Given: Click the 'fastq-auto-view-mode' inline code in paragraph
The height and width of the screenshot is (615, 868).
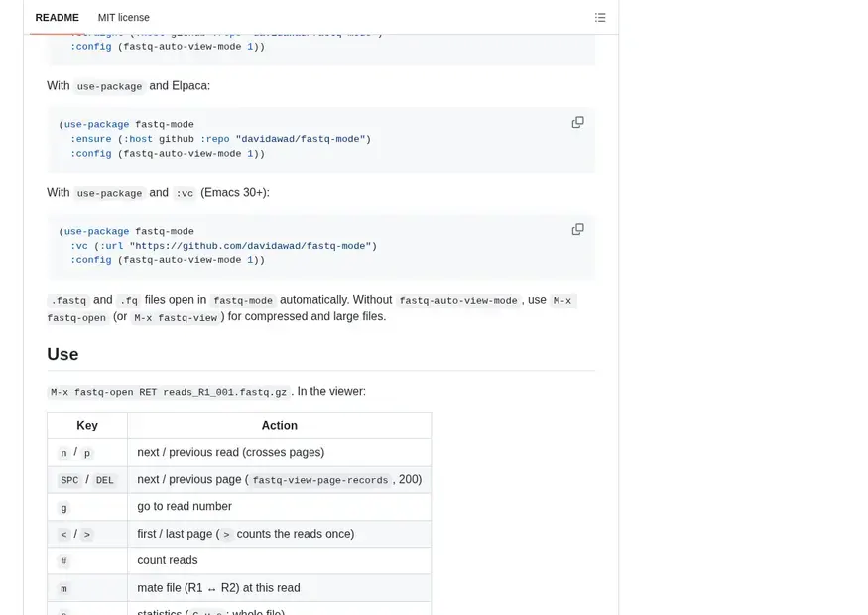Looking at the screenshot, I should tap(458, 300).
